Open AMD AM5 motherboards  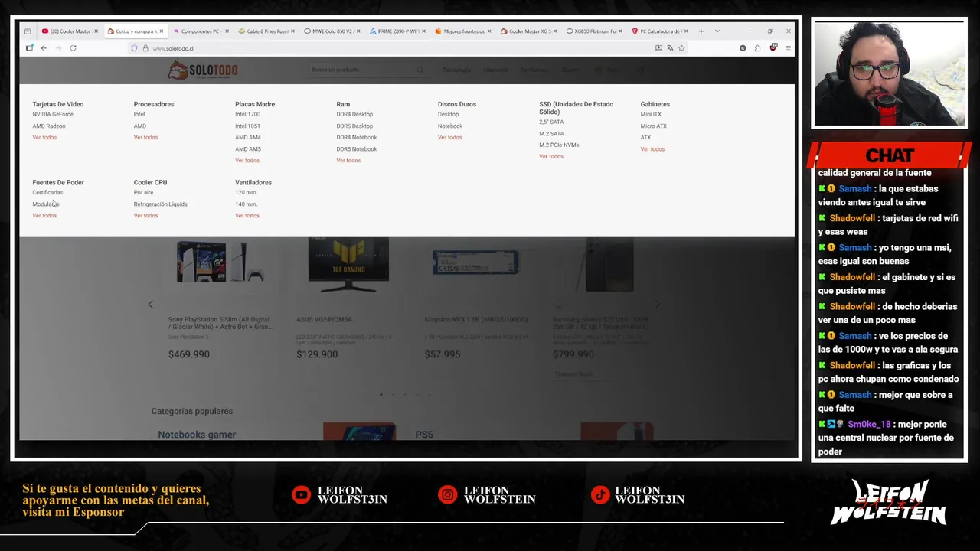click(248, 148)
